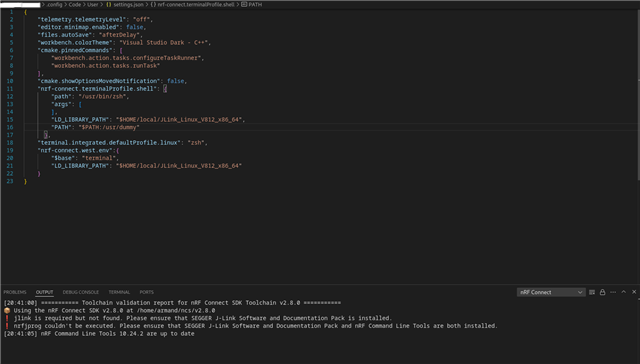
Task: Click the PATH breadcrumb symbol
Action: 252,4
